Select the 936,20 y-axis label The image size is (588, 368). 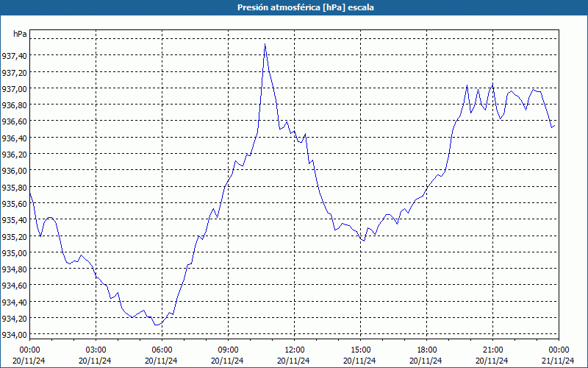point(14,154)
